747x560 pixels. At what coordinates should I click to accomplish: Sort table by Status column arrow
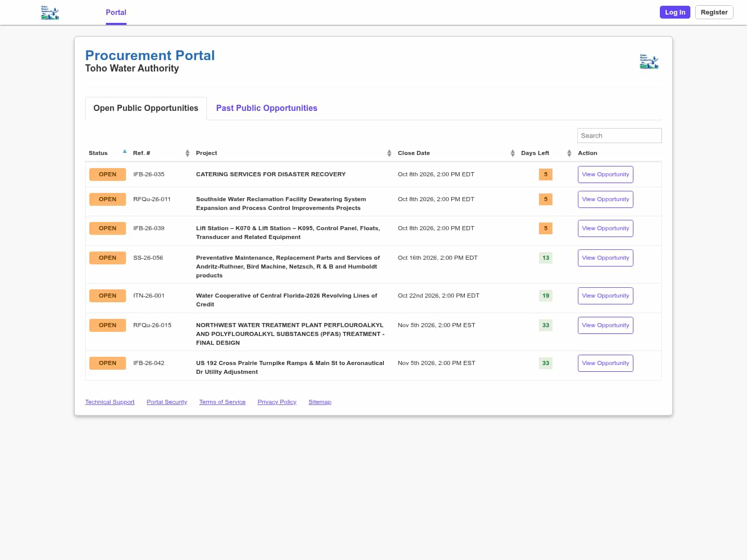click(125, 151)
